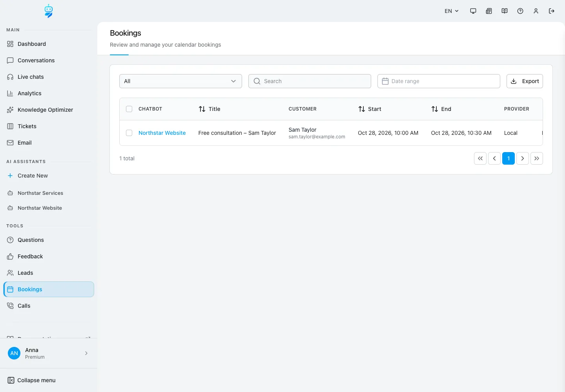The height and width of the screenshot is (392, 565).
Task: Go to next page of bookings
Action: (x=523, y=158)
